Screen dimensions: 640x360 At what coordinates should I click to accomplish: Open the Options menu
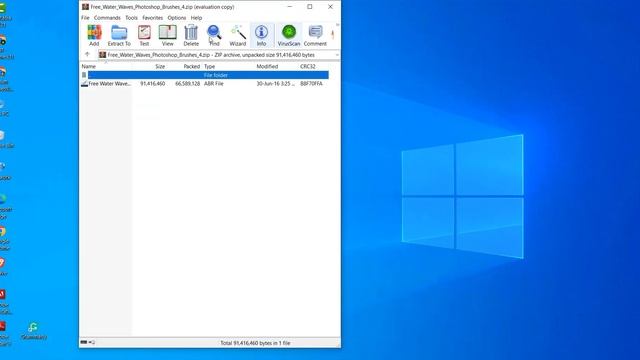(x=177, y=18)
